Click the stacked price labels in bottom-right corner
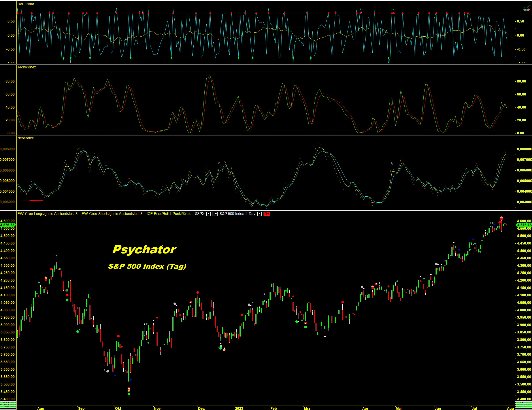532x410 pixels. (x=523, y=405)
